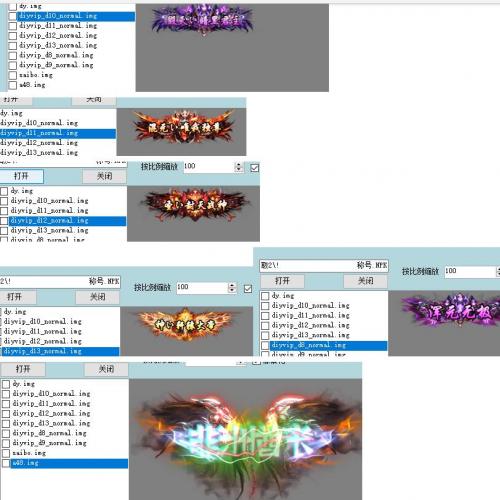Image resolution: width=500 pixels, height=500 pixels.
Task: Enable the checkbox for a48.img in bottom list
Action: pyautogui.click(x=6, y=463)
